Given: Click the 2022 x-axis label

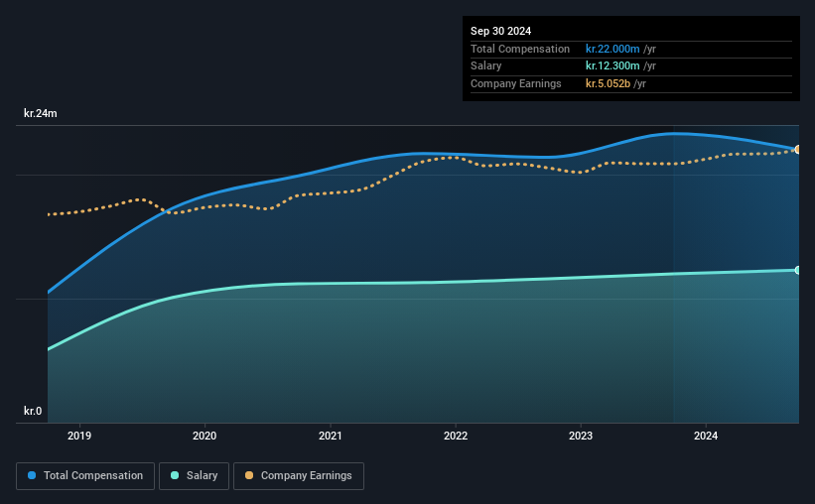Looking at the screenshot, I should tap(456, 436).
